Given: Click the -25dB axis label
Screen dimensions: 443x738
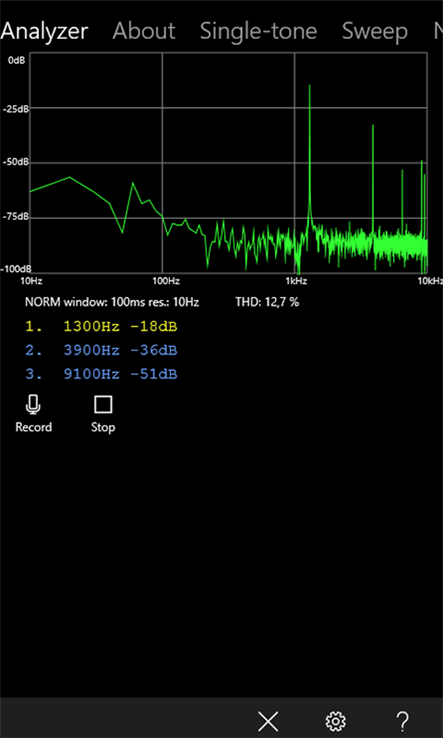Looking at the screenshot, I should click(16, 109).
